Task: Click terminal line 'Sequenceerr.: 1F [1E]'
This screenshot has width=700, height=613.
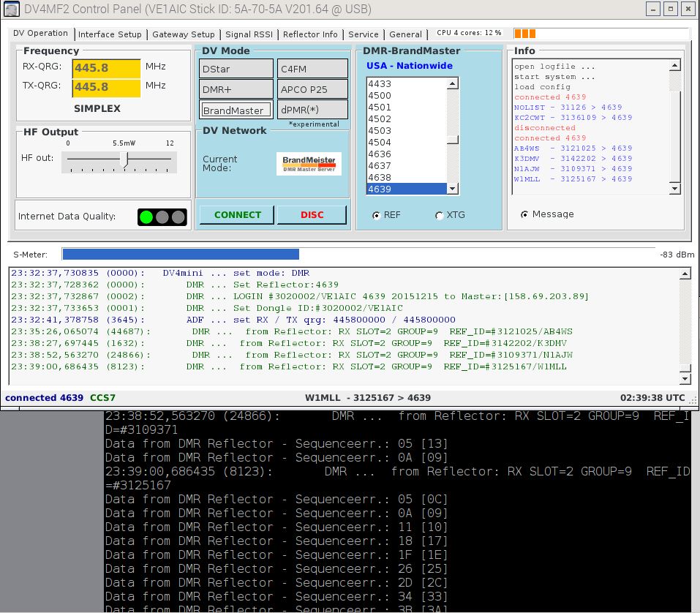Action: click(x=276, y=555)
